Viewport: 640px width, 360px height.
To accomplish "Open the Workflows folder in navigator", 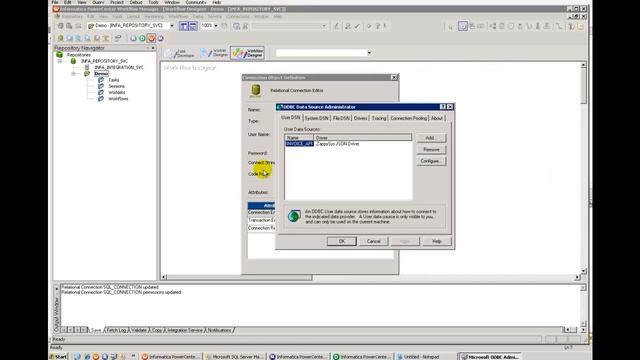I will pos(118,99).
